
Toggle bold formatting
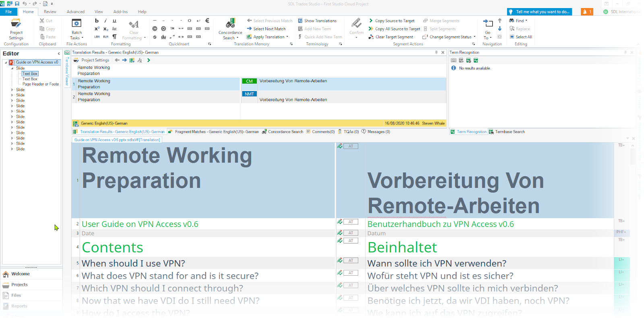click(x=97, y=21)
